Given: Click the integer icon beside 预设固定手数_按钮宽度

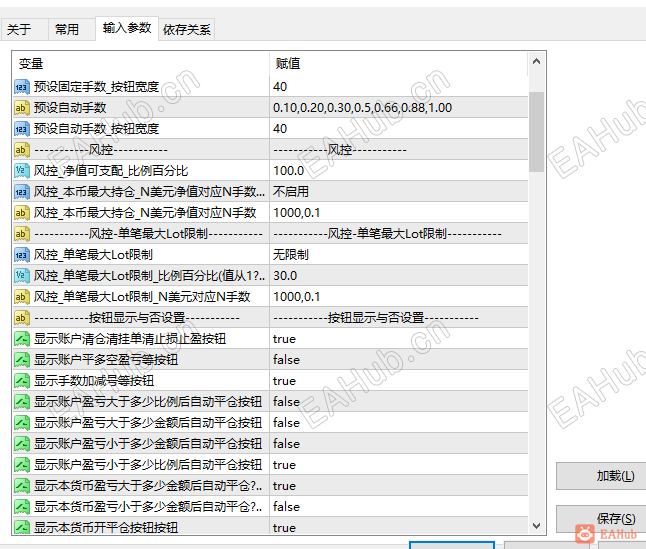Looking at the screenshot, I should click(x=21, y=87).
